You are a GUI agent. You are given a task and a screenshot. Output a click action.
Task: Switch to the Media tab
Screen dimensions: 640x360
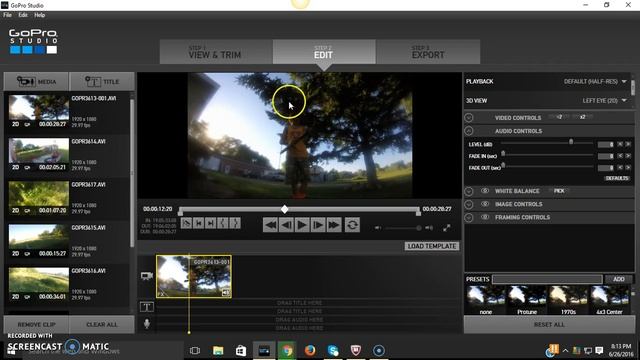(x=36, y=82)
